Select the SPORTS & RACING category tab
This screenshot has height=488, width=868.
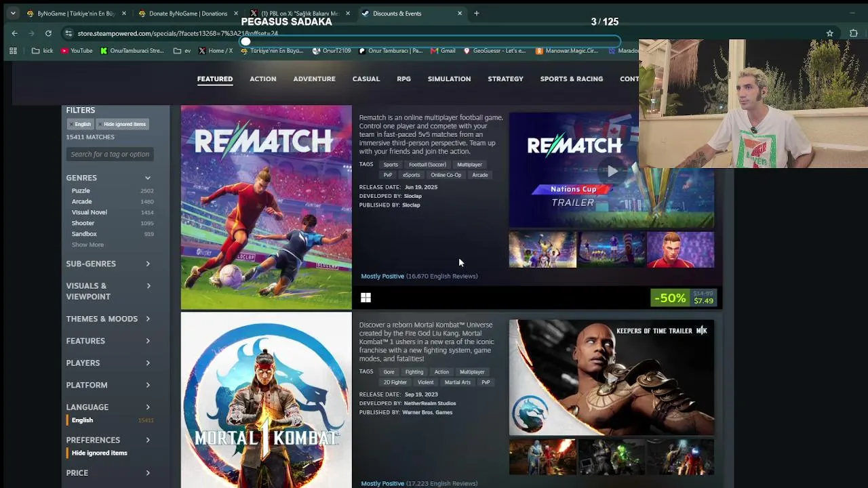572,79
